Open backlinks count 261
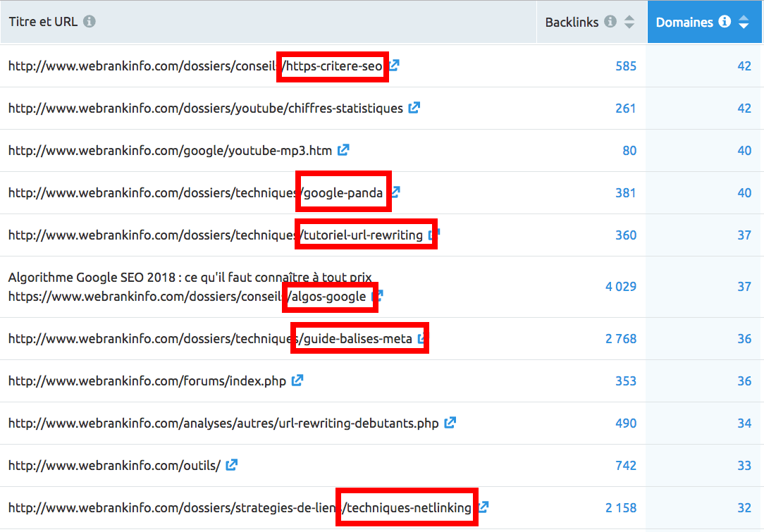This screenshot has height=532, width=764. (626, 108)
